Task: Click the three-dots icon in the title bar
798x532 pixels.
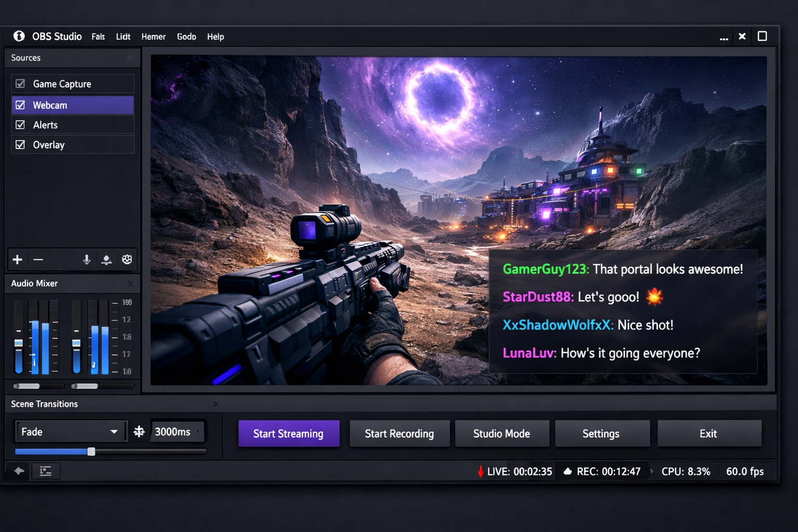Action: click(724, 37)
